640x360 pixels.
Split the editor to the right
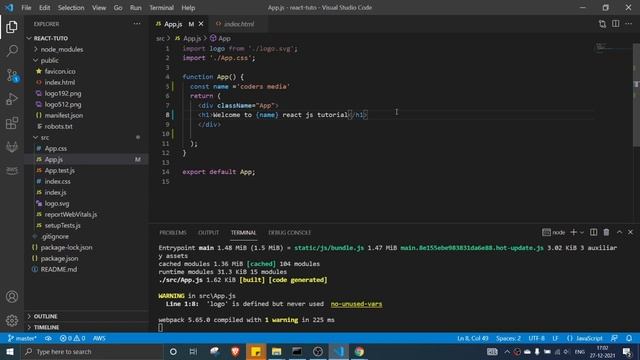tap(616, 24)
